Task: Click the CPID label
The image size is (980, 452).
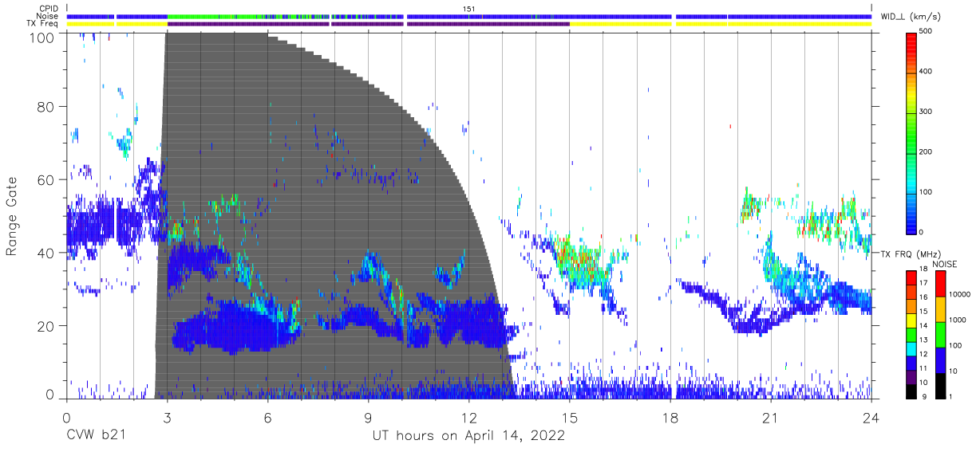Action: coord(49,9)
